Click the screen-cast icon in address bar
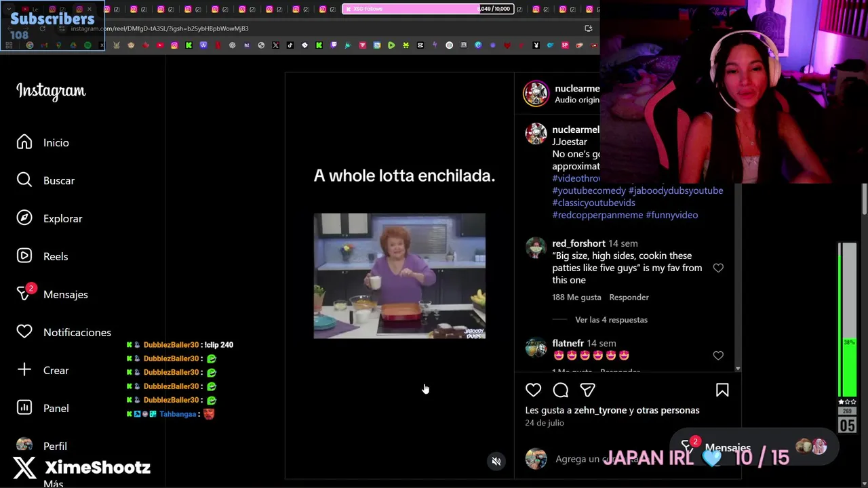 (589, 28)
